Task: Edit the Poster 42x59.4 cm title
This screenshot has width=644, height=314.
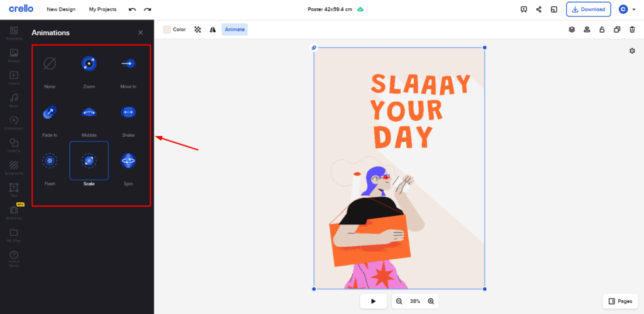Action: click(330, 9)
